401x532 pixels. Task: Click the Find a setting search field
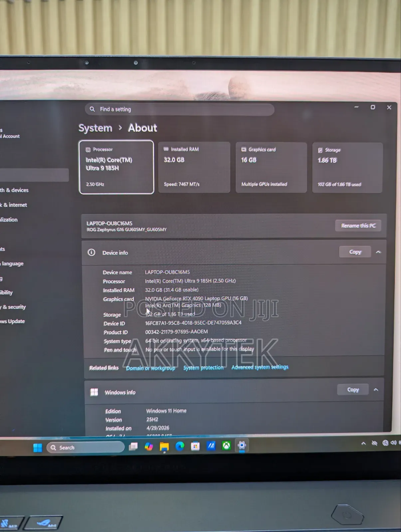tap(179, 109)
